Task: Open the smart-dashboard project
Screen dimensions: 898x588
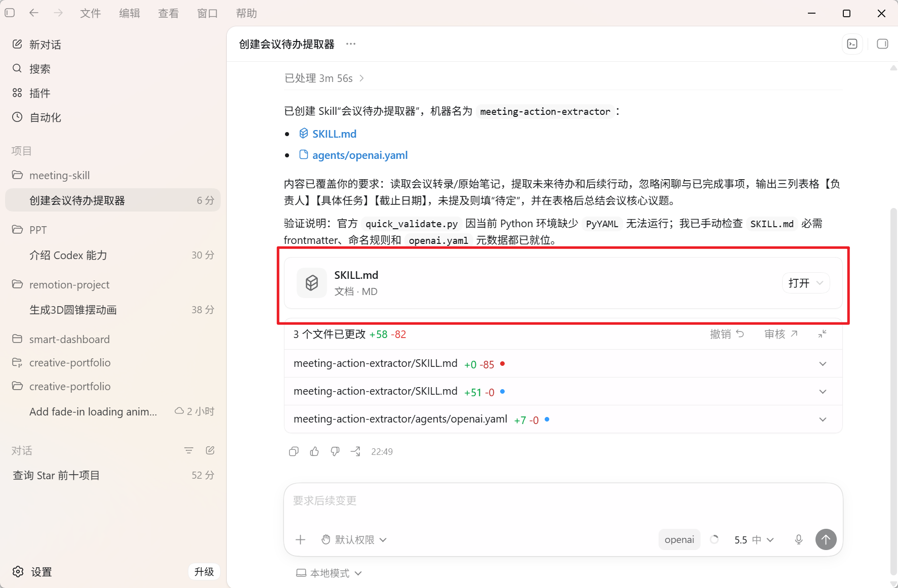Action: [113, 339]
